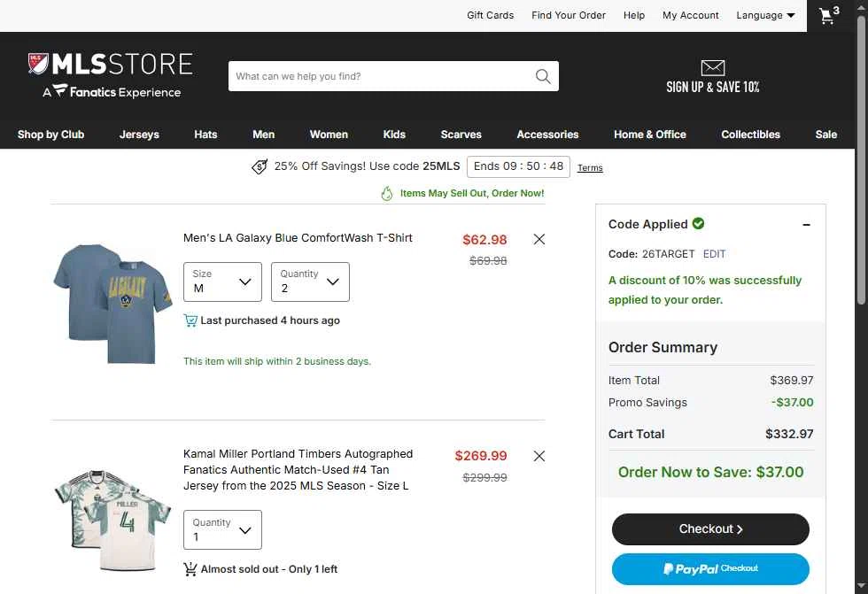Viewport: 868px width, 594px height.
Task: Open the Jerseys menu
Action: point(139,135)
